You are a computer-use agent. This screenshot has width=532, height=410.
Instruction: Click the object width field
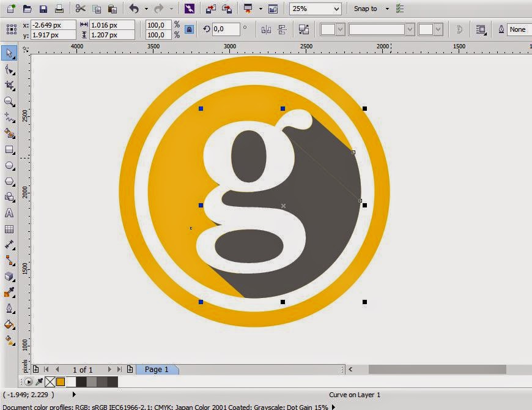[x=112, y=24]
